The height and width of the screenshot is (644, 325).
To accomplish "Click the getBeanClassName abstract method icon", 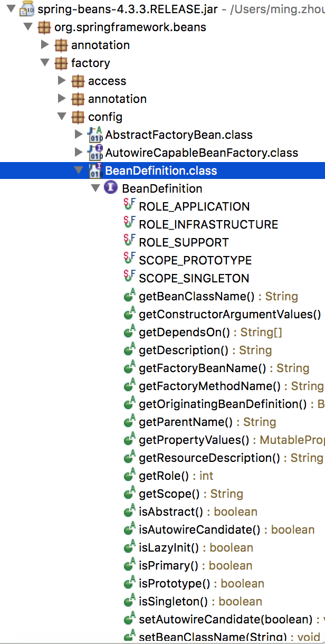I will coord(129,296).
